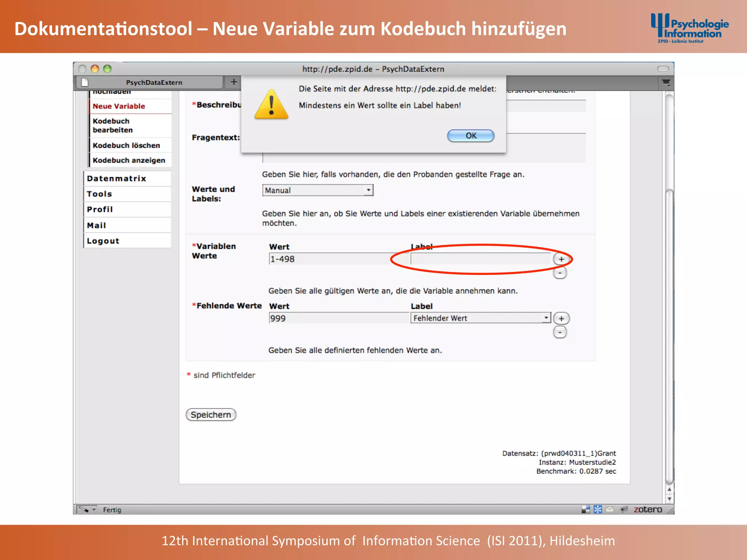Add a Variablen Werte row with plus
747x560 pixels.
[561, 259]
